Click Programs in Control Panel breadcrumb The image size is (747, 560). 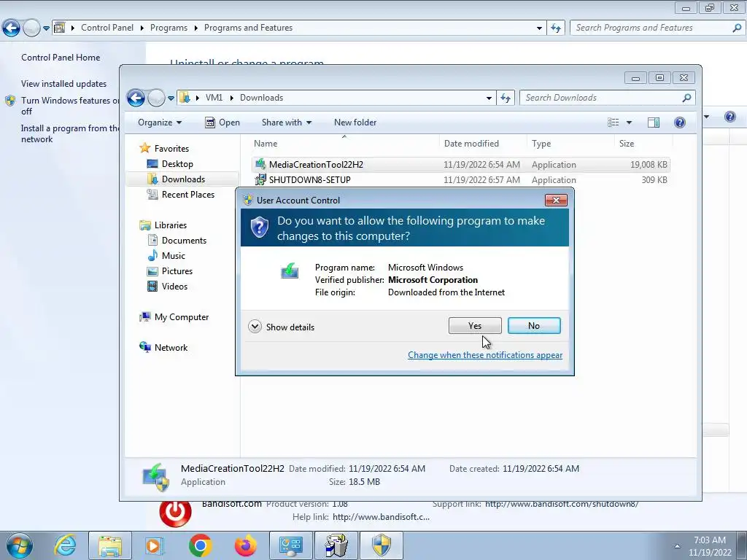(169, 28)
